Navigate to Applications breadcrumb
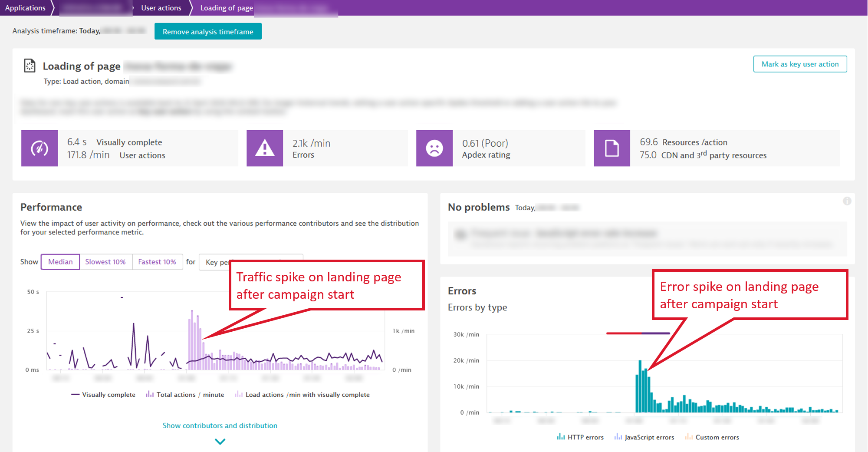Viewport: 868px width, 452px height. (25, 8)
